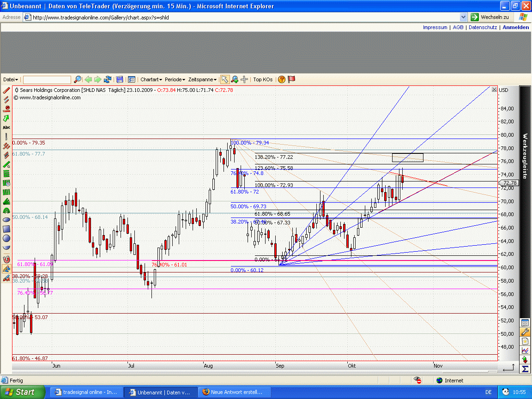The image size is (532, 399).
Task: Switch to tradesignal online taskbar window
Action: coord(86,392)
